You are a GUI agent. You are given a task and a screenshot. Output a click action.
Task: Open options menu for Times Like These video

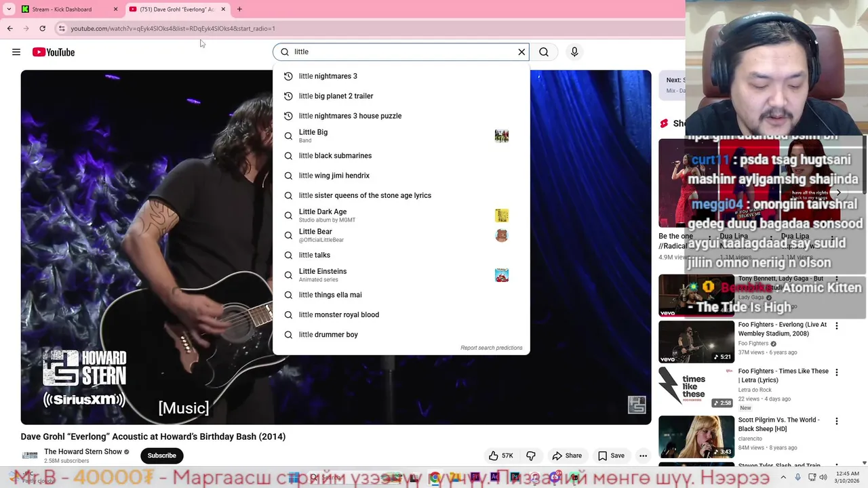click(x=836, y=373)
